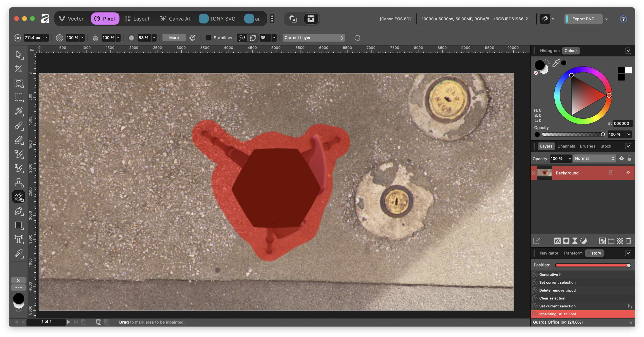This screenshot has width=644, height=337.
Task: Open the Navigator panel tab
Action: (x=549, y=253)
